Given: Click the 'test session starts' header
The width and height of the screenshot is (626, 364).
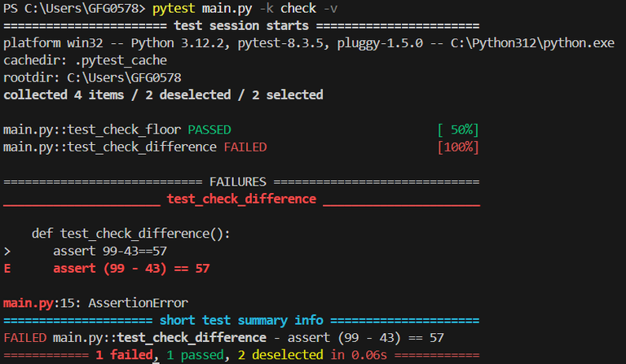Looking at the screenshot, I should 241,25.
